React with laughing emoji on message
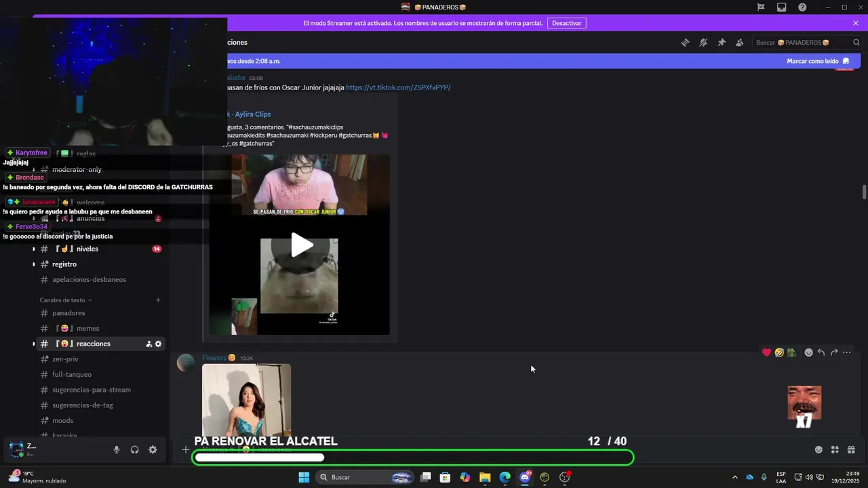Image resolution: width=868 pixels, height=488 pixels. pos(779,352)
